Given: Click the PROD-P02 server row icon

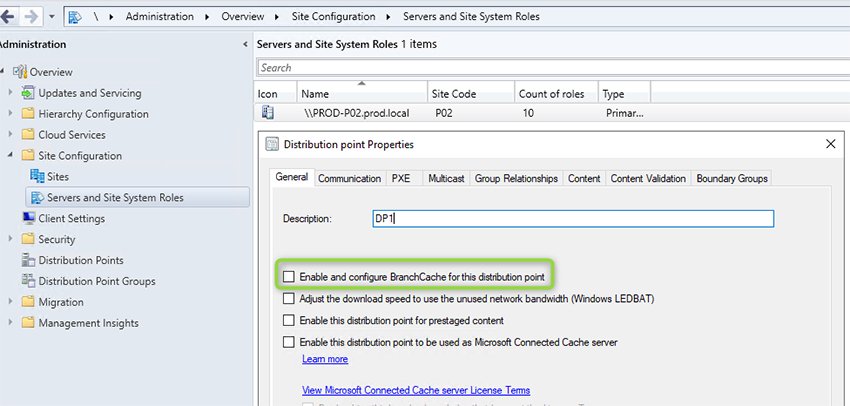Looking at the screenshot, I should [268, 113].
